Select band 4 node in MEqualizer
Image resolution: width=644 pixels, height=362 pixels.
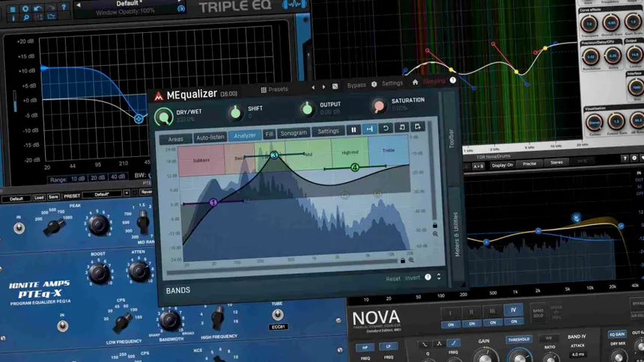tap(354, 167)
